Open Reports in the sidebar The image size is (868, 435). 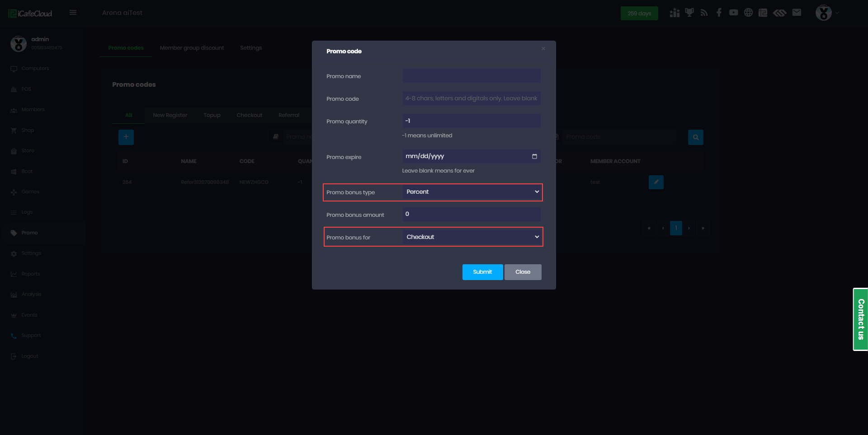coord(31,274)
